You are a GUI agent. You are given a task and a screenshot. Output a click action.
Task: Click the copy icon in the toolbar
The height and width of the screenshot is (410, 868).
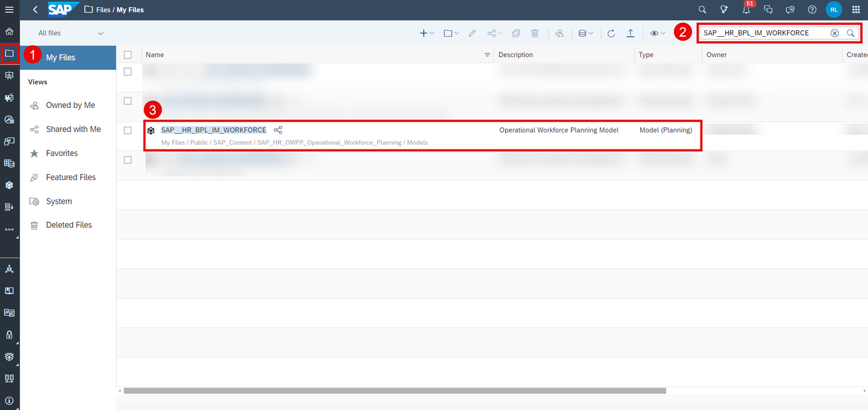pos(515,33)
